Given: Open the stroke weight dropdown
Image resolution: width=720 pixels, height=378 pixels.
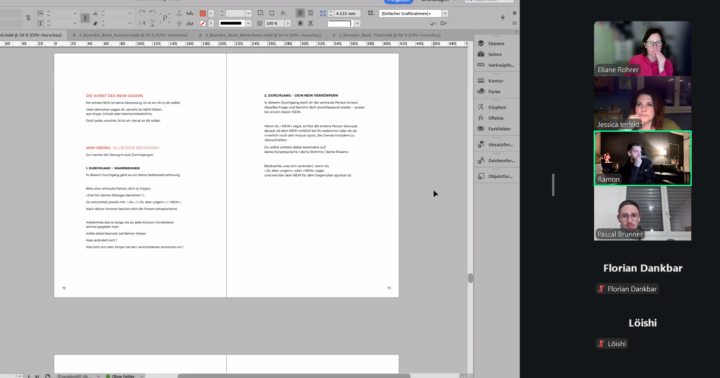Looking at the screenshot, I should (248, 13).
